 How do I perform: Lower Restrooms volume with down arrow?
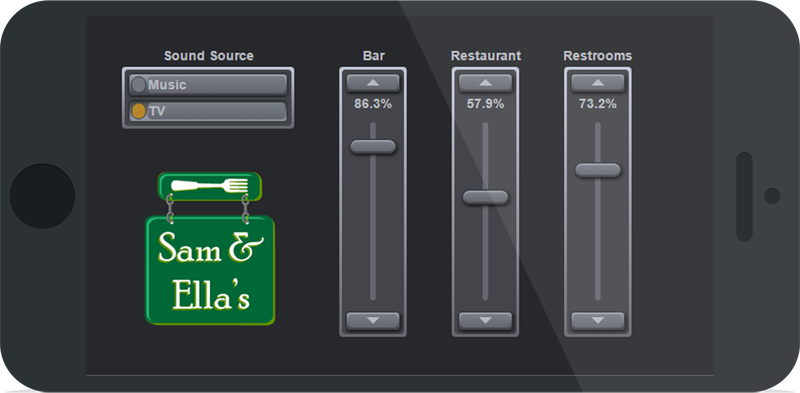pos(597,321)
